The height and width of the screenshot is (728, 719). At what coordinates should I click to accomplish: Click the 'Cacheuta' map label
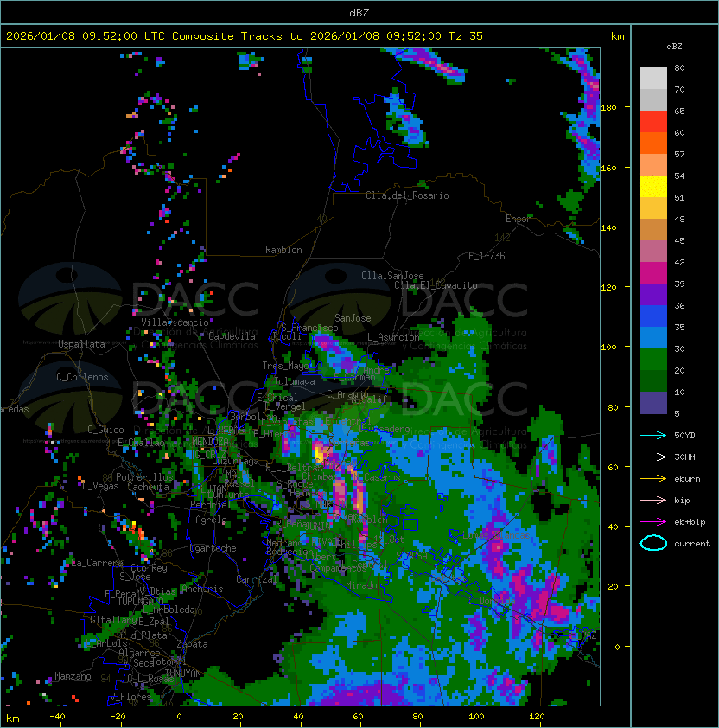coord(148,487)
